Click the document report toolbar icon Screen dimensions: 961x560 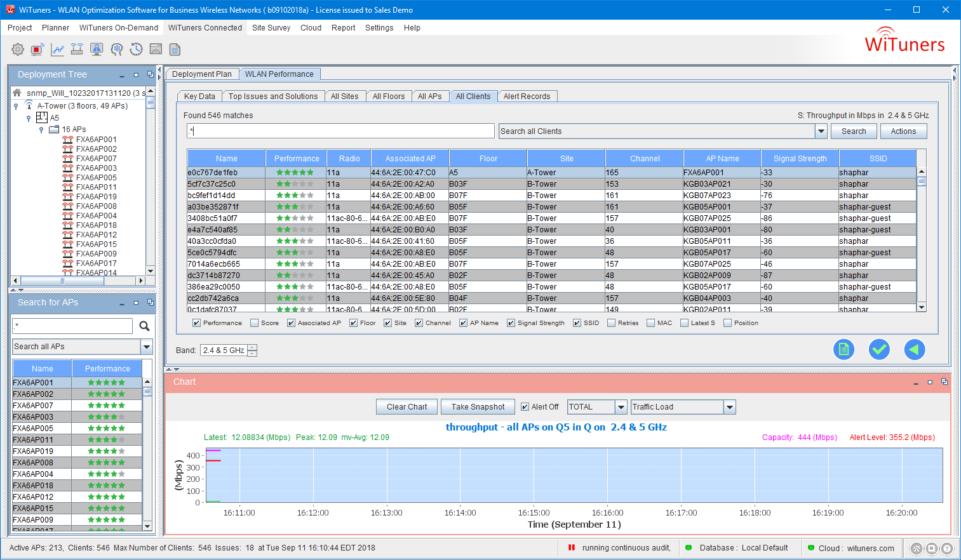(x=175, y=50)
